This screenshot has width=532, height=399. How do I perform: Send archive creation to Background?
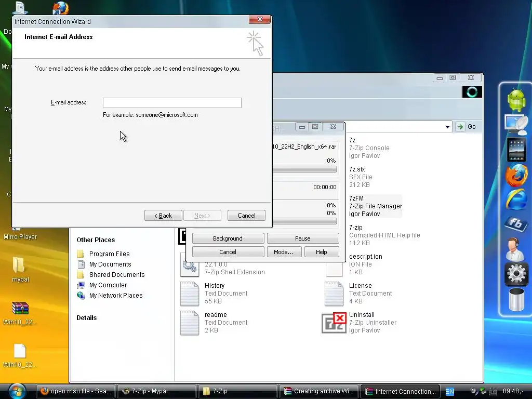click(x=228, y=238)
